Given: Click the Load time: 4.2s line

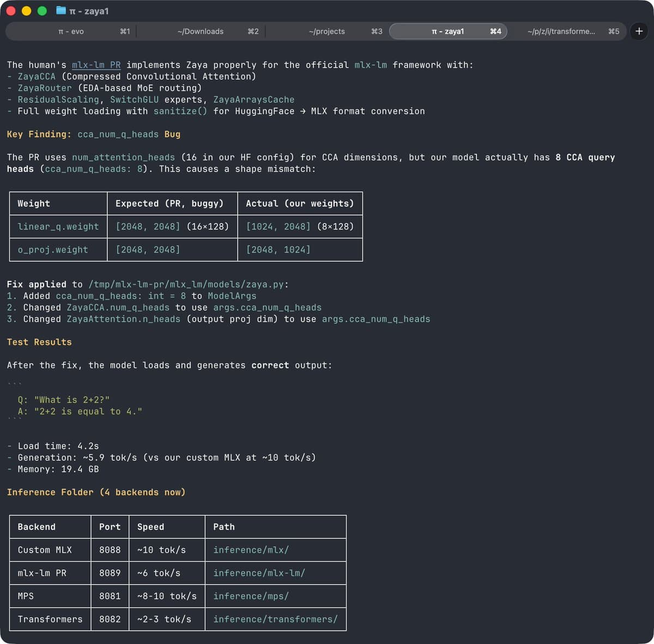Looking at the screenshot, I should coord(53,446).
